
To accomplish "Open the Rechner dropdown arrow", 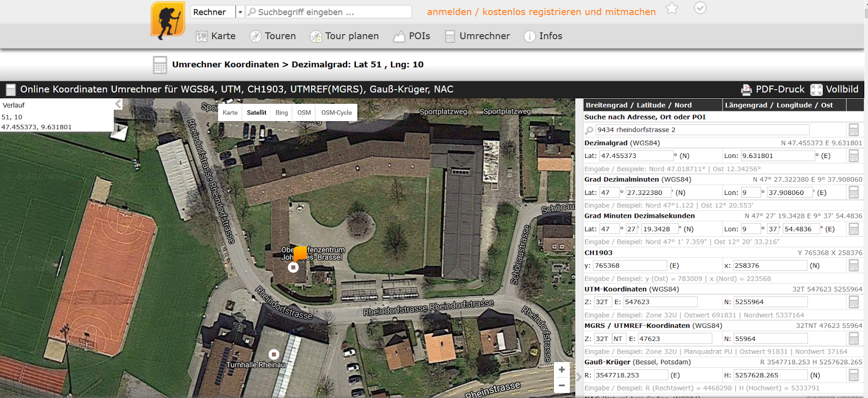I will [240, 12].
